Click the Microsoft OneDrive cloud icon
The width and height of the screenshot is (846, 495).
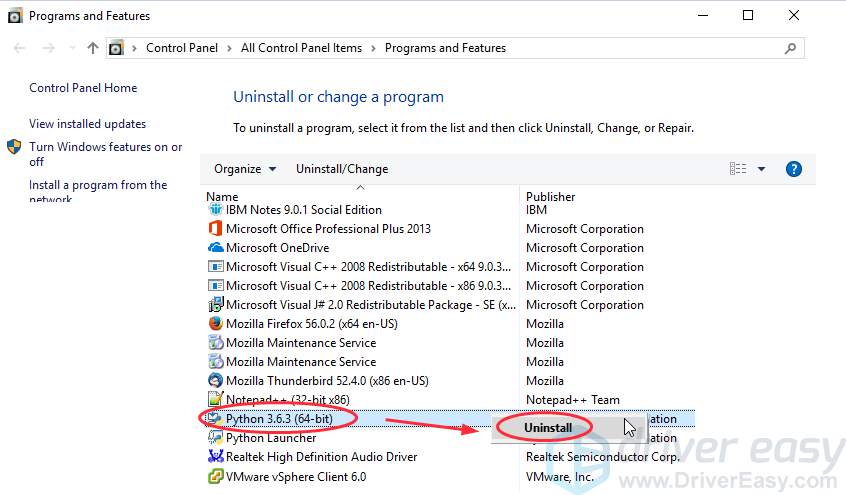pos(215,248)
